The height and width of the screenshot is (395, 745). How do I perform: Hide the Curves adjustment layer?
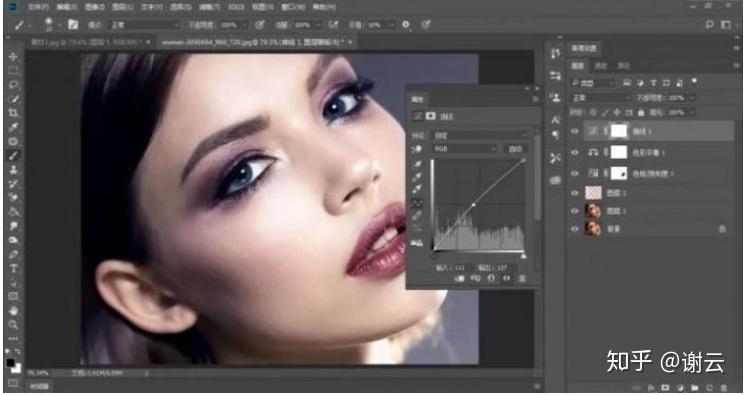coord(574,131)
